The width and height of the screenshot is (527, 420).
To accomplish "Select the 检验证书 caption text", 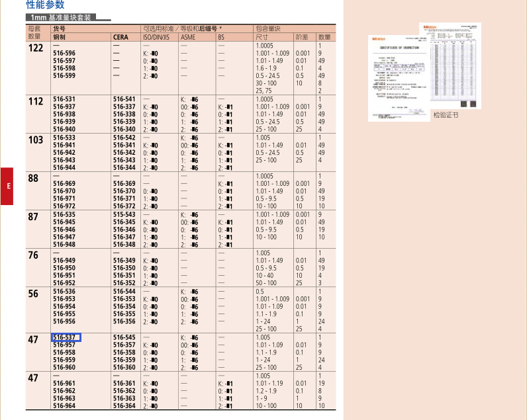I will (x=446, y=115).
